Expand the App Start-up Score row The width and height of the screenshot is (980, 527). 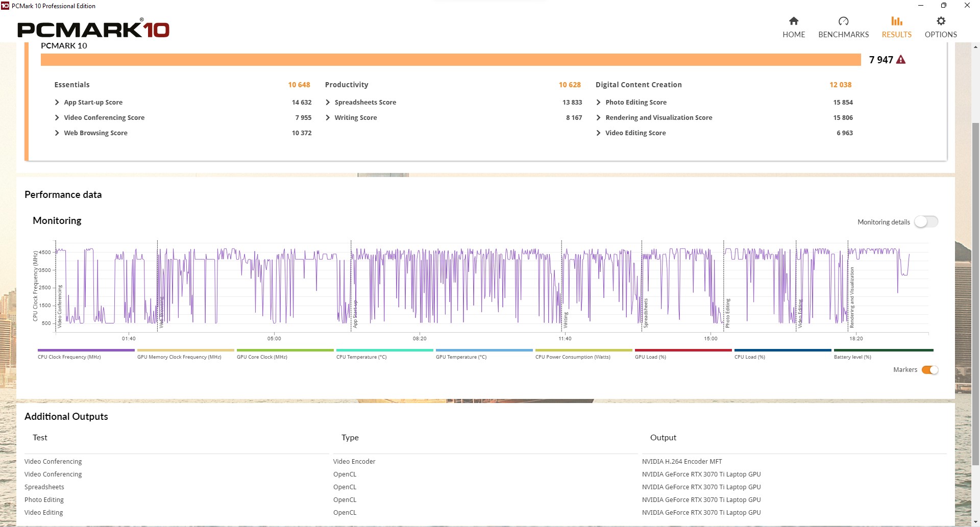[x=57, y=103]
